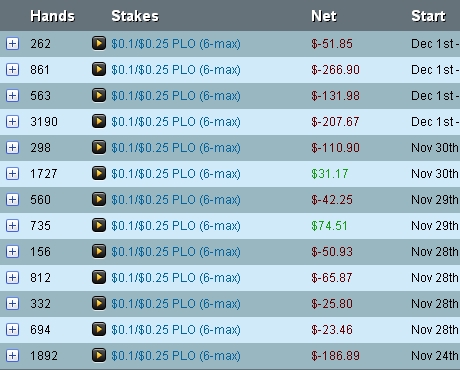Play the 1727-hand session with $31.17 profit
Viewport: 460px width, 370px height.
99,173
